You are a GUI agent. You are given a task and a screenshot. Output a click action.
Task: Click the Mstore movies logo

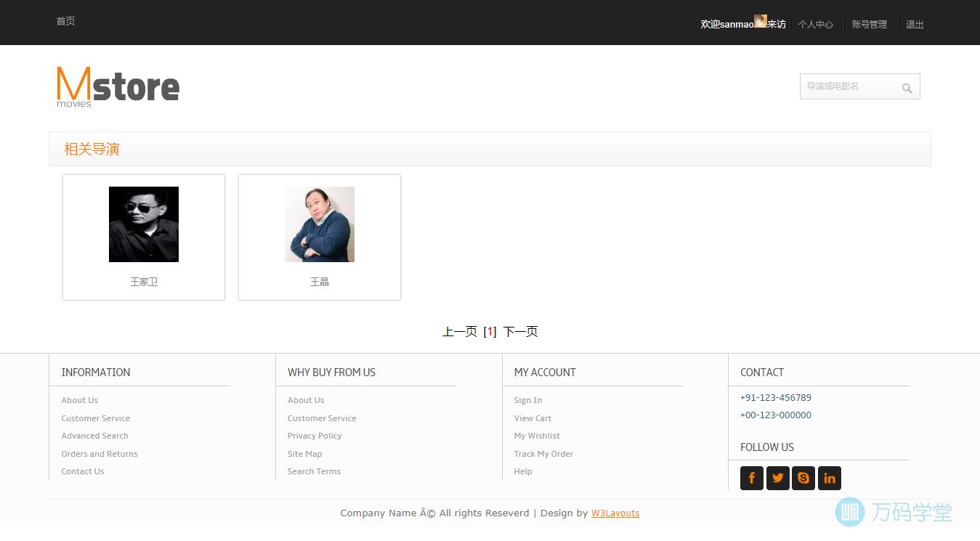[x=118, y=86]
